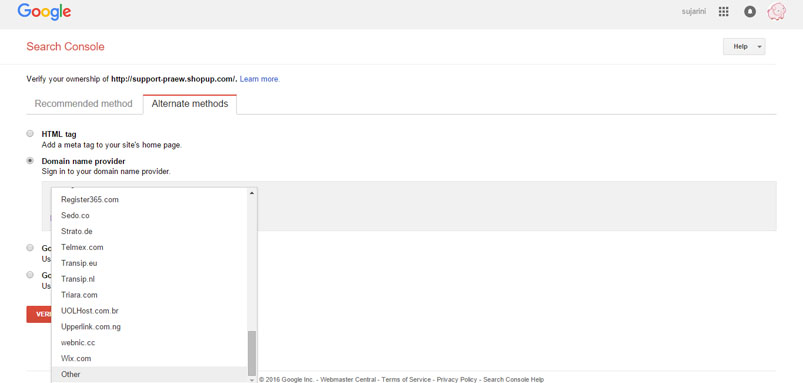Open Search Console heading link
The height and width of the screenshot is (383, 803).
click(65, 47)
